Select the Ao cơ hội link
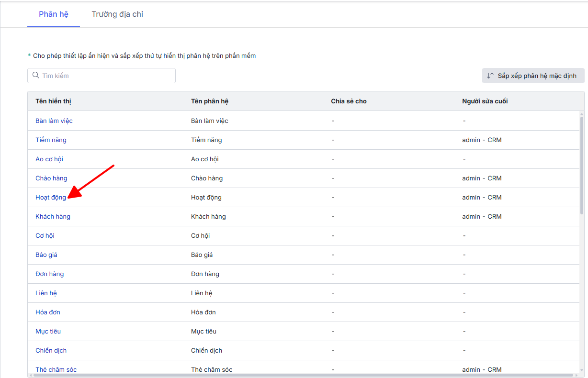Screen dimensions: 588x378 tap(49, 159)
